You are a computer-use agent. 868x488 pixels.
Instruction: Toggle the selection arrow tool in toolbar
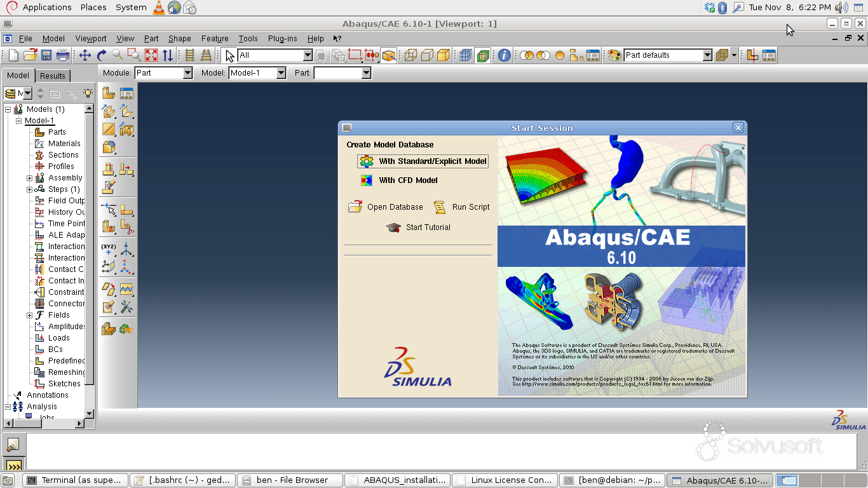pos(230,55)
